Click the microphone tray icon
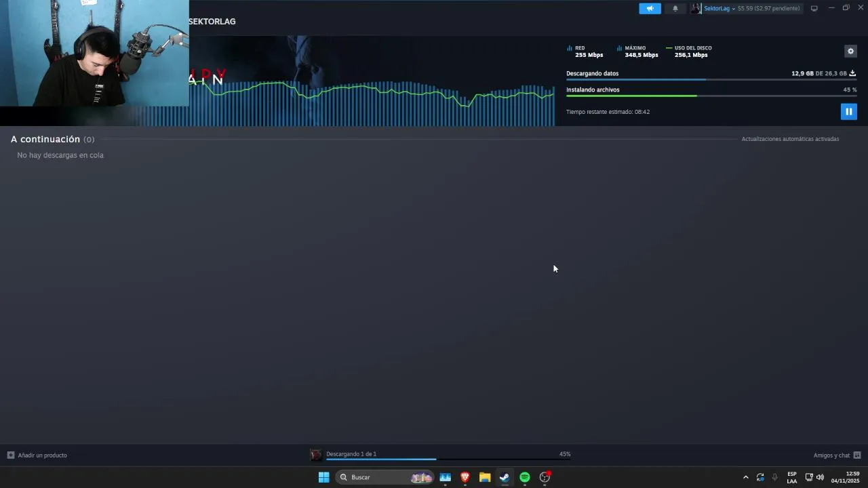The width and height of the screenshot is (868, 488). coord(775,477)
